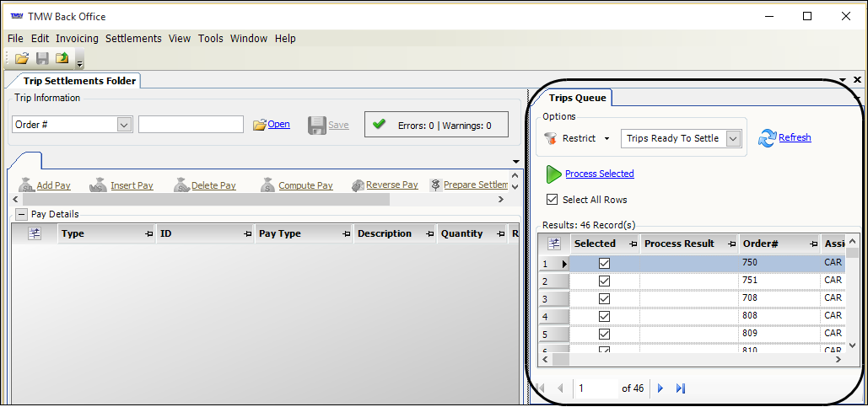Expand the Restrict dropdown arrow
Viewport: 868px width, 407px height.
[x=607, y=139]
